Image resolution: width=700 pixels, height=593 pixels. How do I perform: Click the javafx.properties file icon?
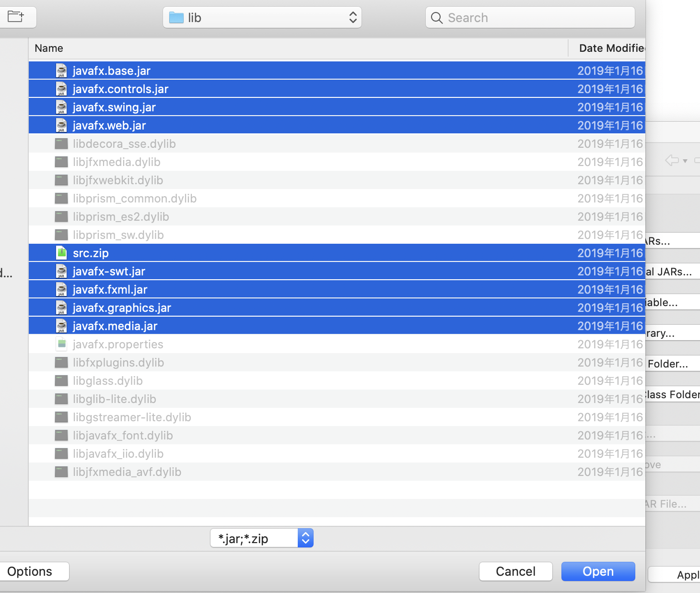61,344
